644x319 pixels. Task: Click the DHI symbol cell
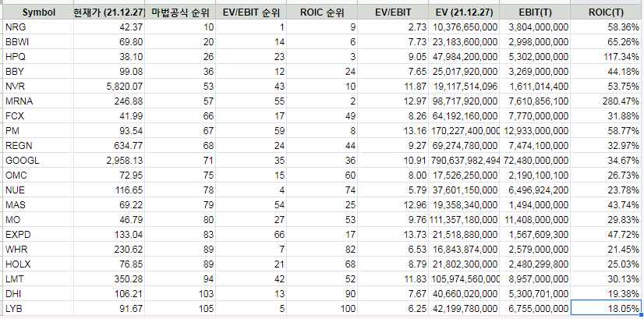tap(39, 293)
